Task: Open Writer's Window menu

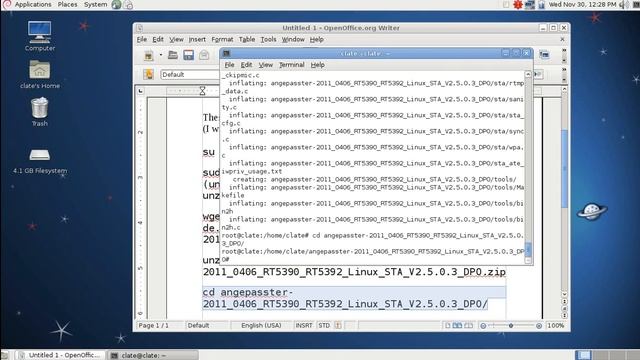Action: point(293,40)
